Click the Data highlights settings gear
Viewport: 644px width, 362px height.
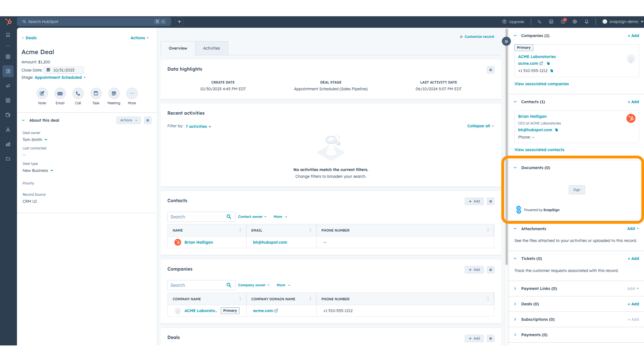tap(491, 70)
